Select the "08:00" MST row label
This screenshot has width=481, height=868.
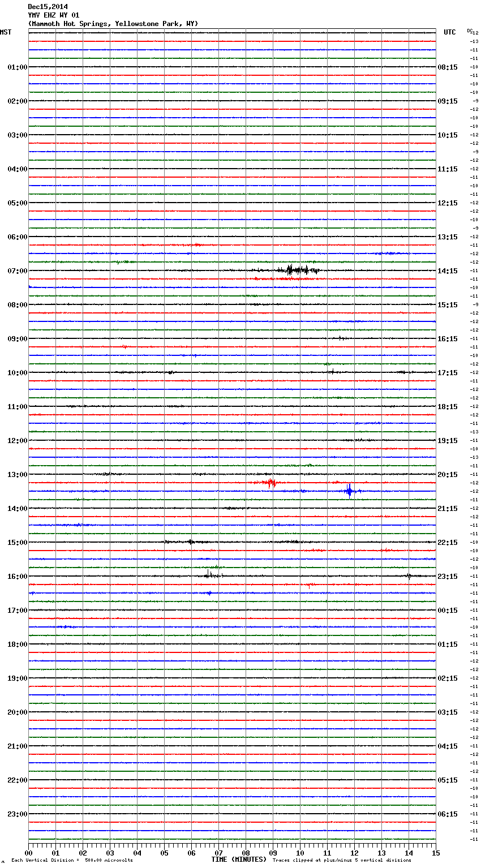tap(18, 305)
